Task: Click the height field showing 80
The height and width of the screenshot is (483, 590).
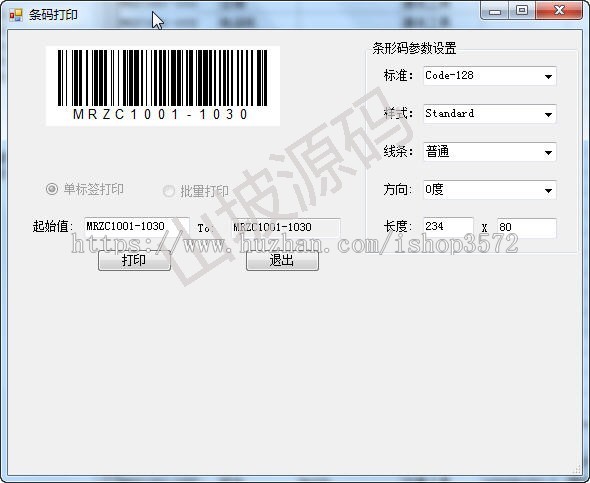Action: pyautogui.click(x=527, y=228)
